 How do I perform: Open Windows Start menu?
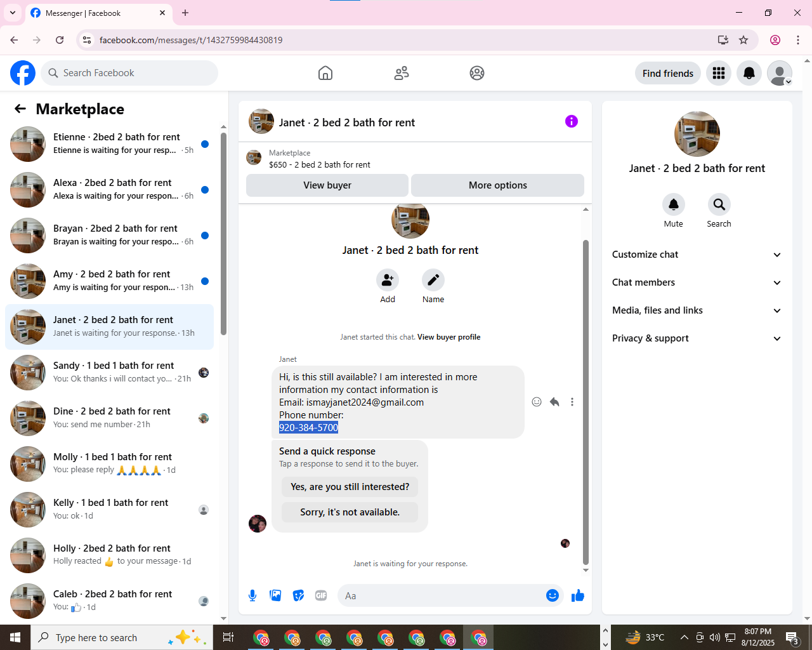(15, 637)
